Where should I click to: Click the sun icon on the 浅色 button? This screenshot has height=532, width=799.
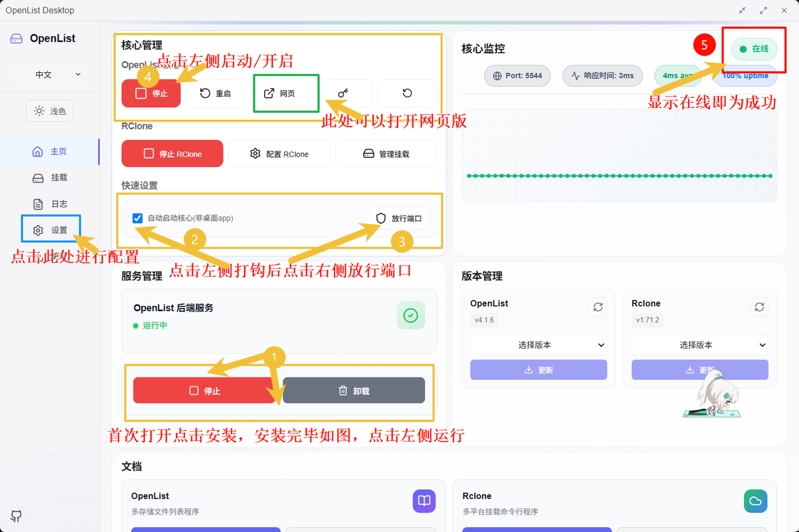tap(39, 111)
